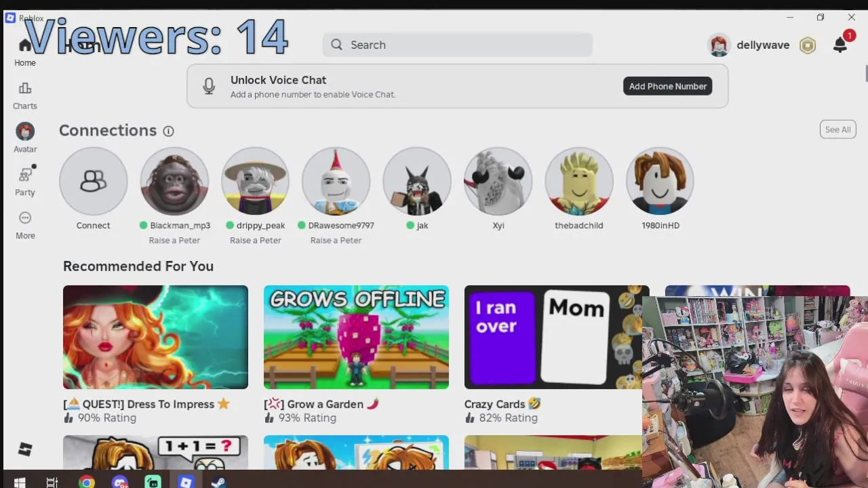The image size is (868, 488).
Task: Open the notifications bell
Action: [x=840, y=45]
